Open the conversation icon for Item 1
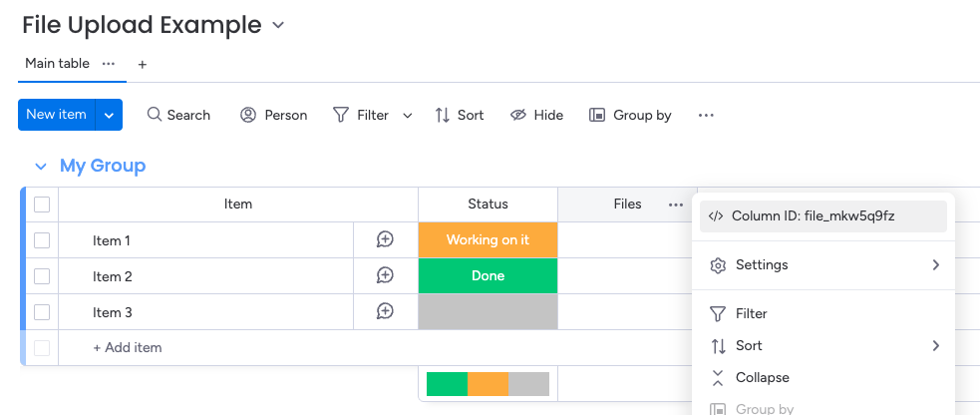980x415 pixels. [385, 239]
